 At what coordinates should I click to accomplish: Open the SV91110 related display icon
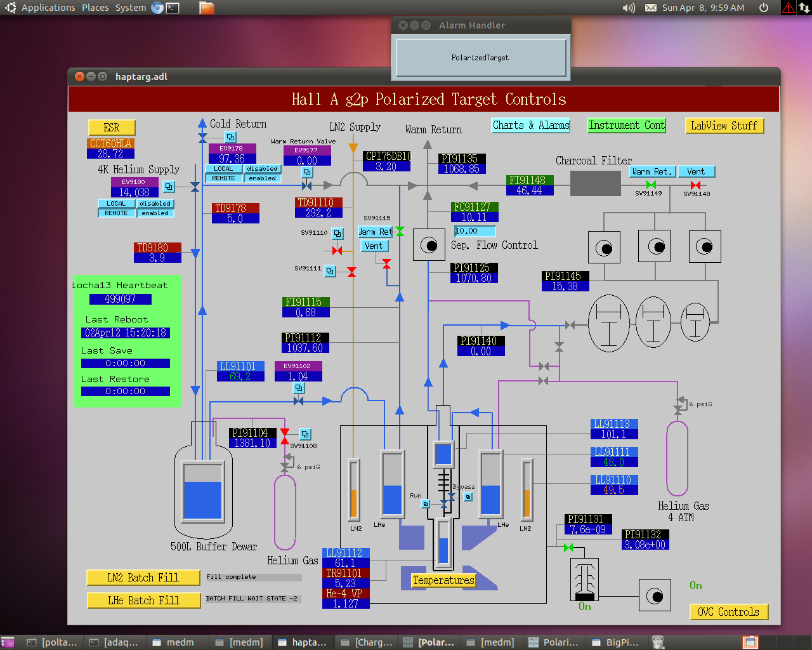(x=337, y=234)
